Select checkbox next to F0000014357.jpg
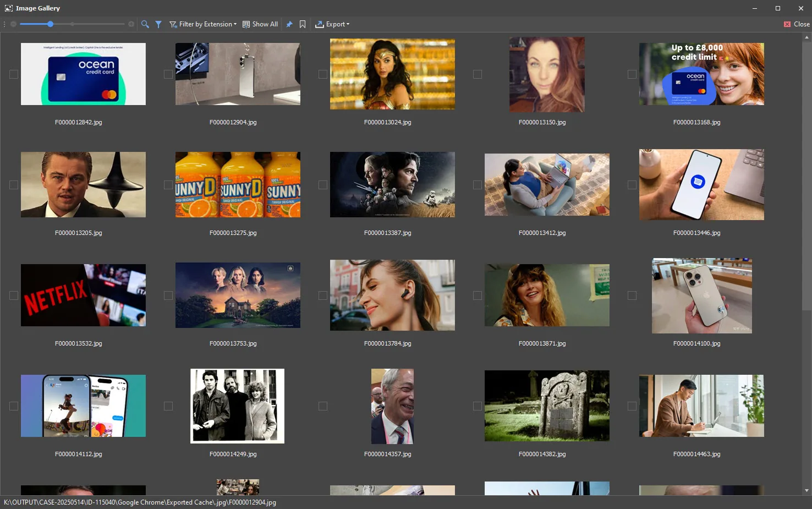Screen dimensions: 812x509 coord(323,406)
